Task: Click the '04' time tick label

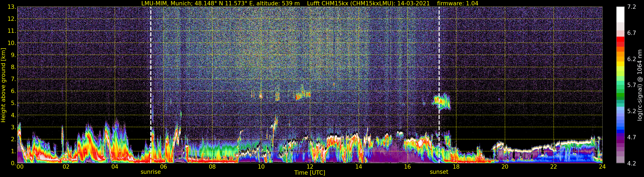Action: point(115,167)
